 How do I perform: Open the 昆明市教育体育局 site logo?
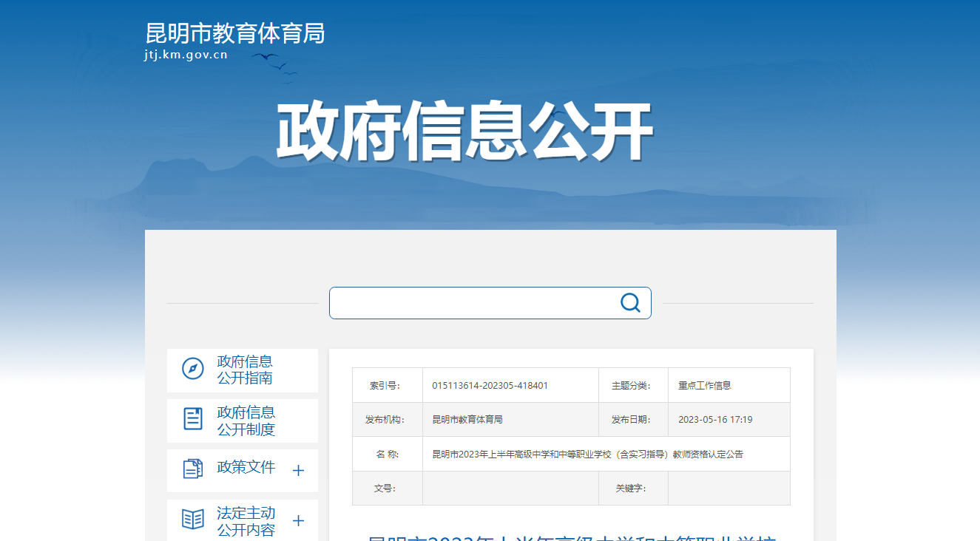(x=235, y=33)
